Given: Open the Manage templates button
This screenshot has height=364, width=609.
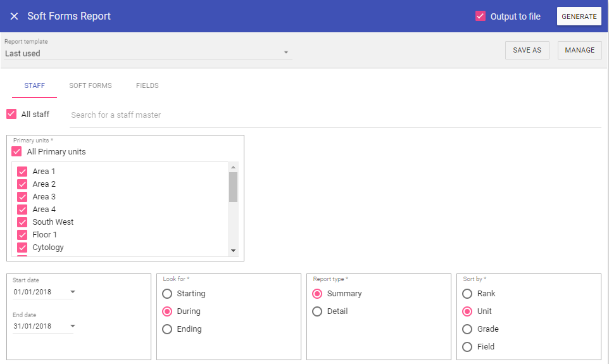Looking at the screenshot, I should coord(579,51).
